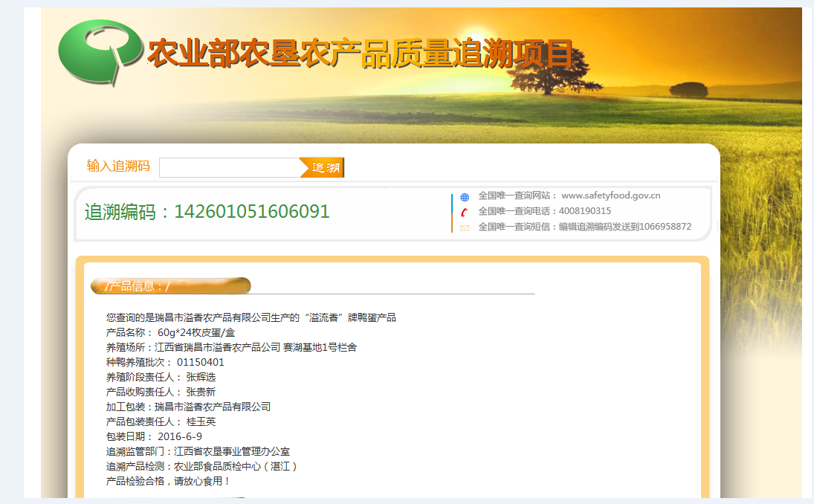Select the SMS number 1066958872
The image size is (814, 504).
pyautogui.click(x=665, y=227)
